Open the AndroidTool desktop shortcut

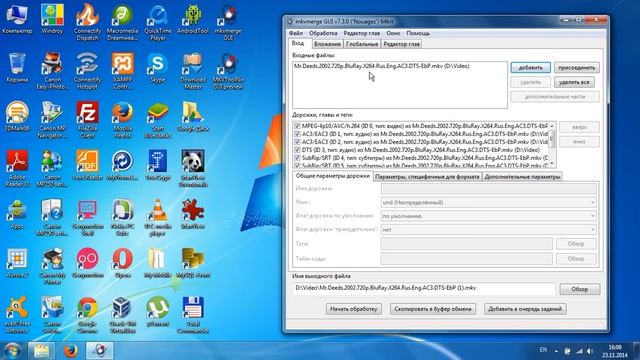point(193,19)
